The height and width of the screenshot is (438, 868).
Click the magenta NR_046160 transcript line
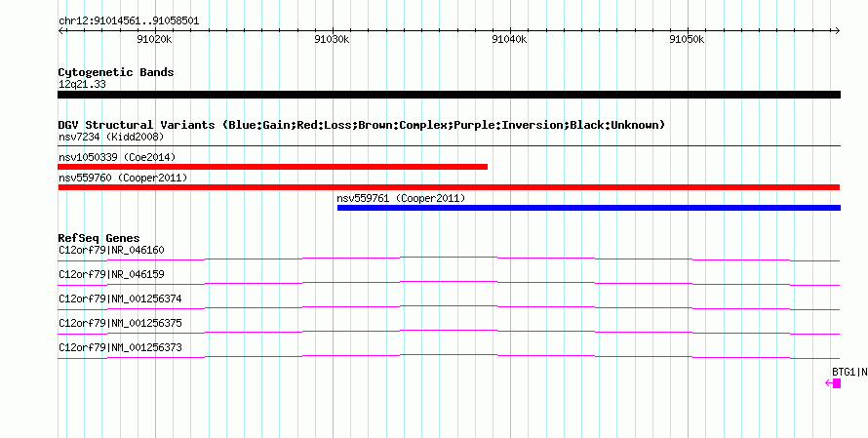click(449, 259)
